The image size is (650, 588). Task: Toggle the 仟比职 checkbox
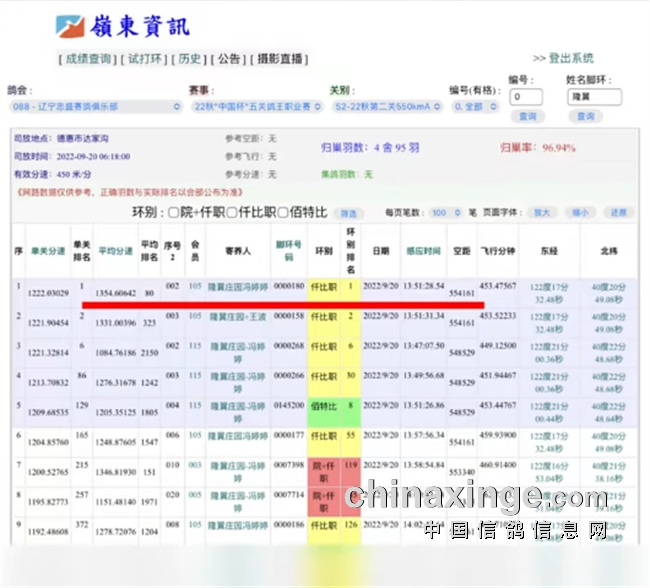[x=231, y=213]
